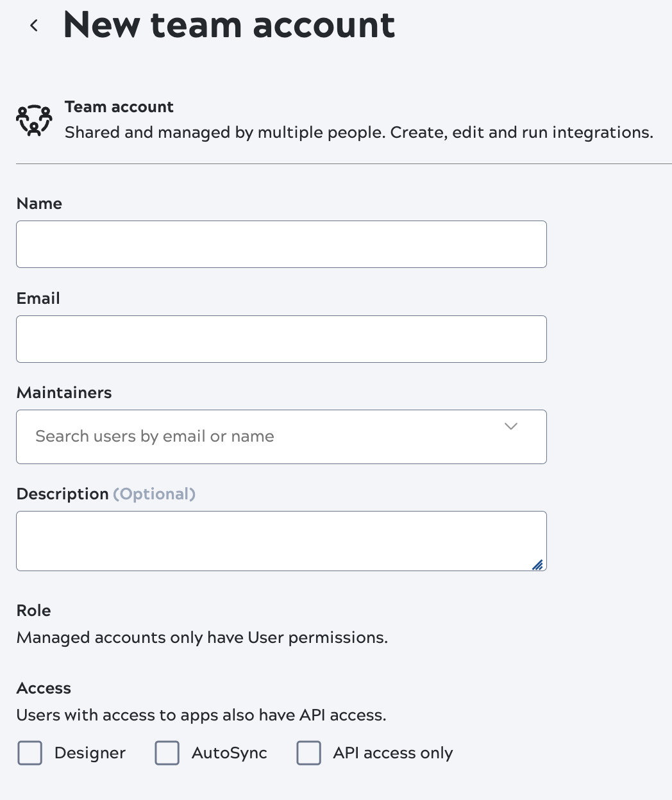672x800 pixels.
Task: Enable the API access only checkbox
Action: [308, 753]
